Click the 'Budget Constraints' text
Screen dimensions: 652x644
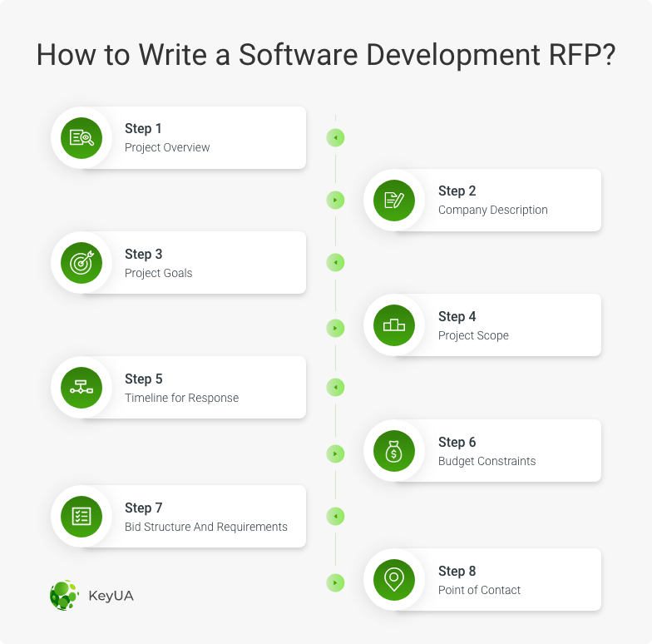point(487,461)
